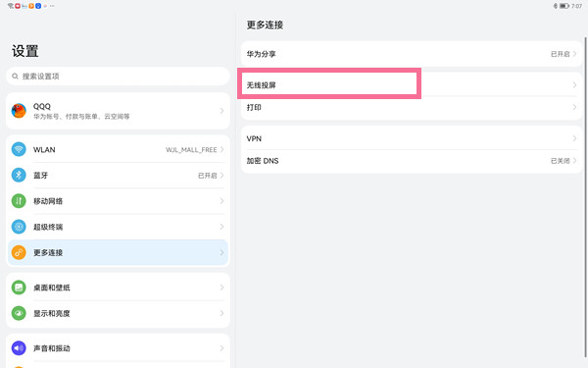This screenshot has width=588, height=368.
Task: Open the 桌面和壁纸 wallpaper icon
Action: [19, 288]
